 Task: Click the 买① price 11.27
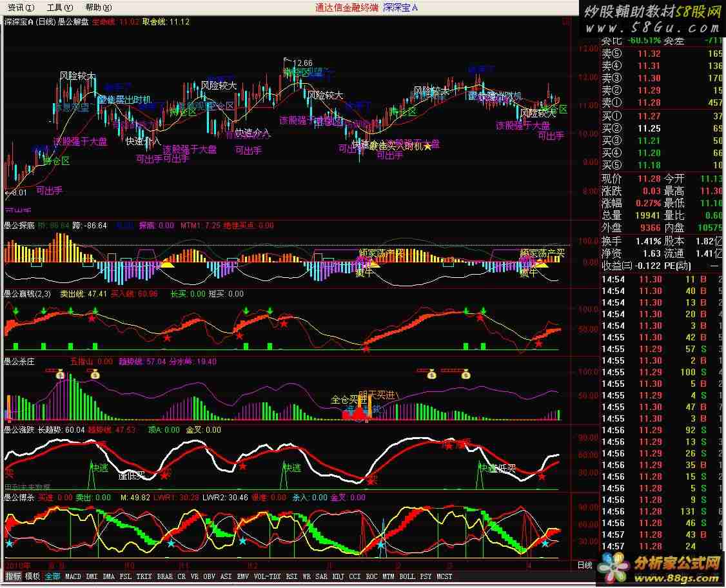(649, 116)
